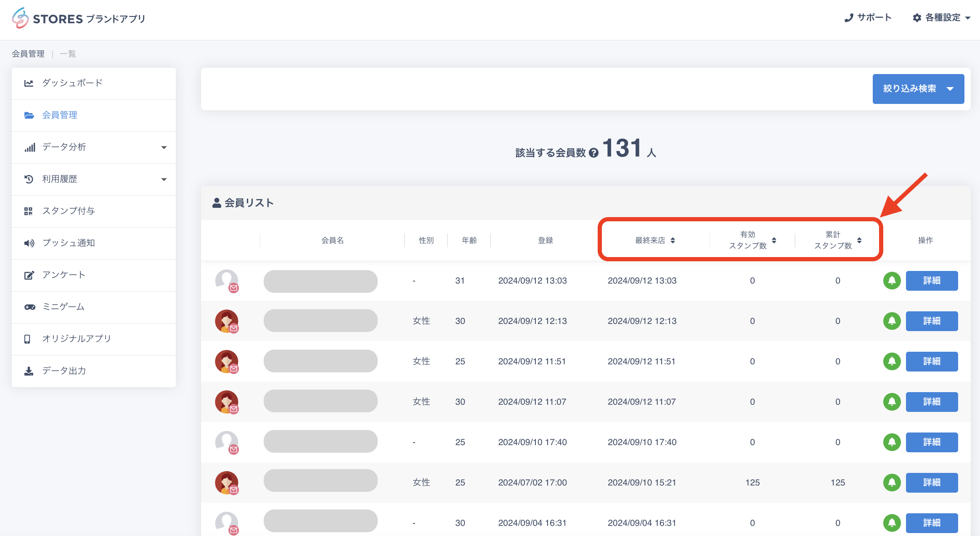
Task: Click 詳細 button for the first member
Action: 932,281
